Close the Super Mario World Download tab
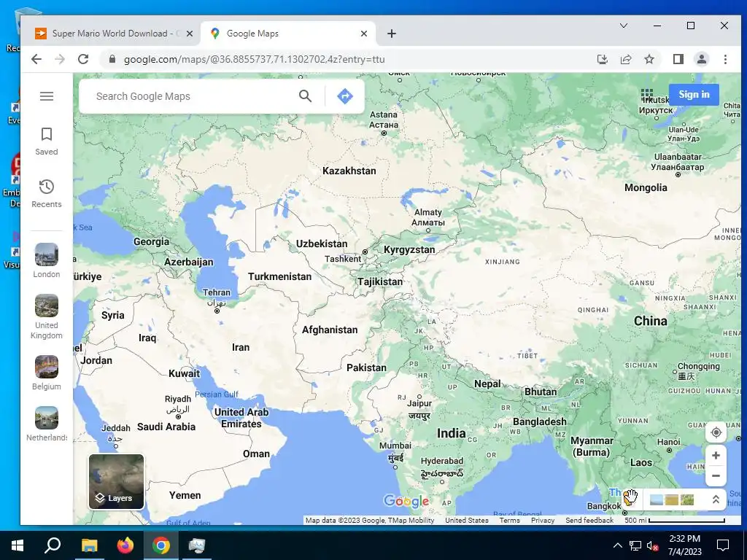The width and height of the screenshot is (747, 560). point(189,34)
